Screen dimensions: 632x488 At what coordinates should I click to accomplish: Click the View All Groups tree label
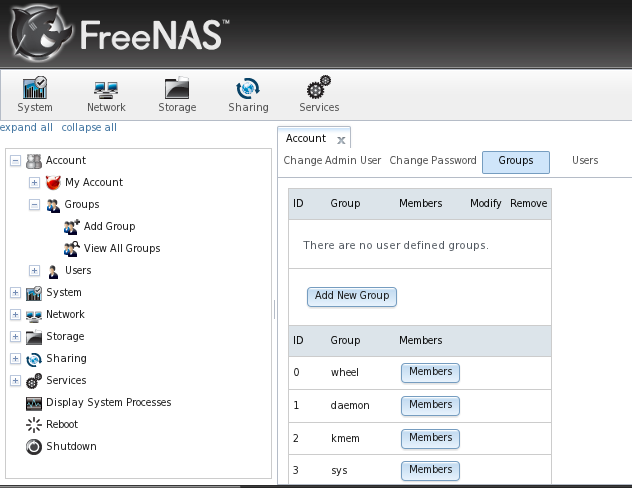coord(122,249)
